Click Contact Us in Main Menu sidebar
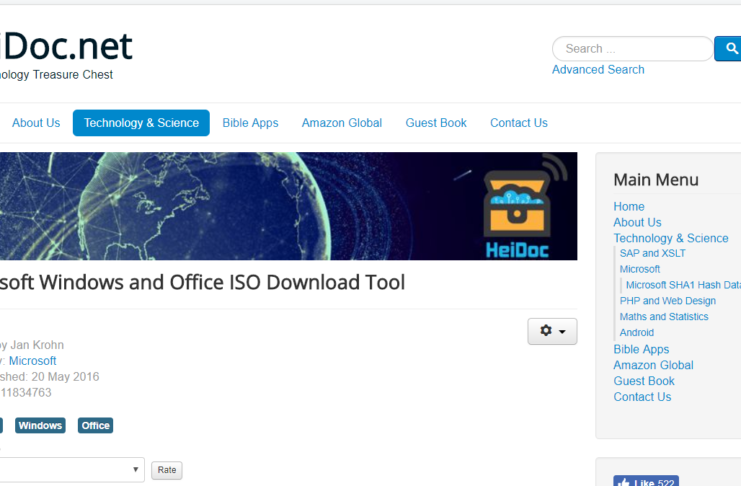This screenshot has height=486, width=741. pos(642,397)
